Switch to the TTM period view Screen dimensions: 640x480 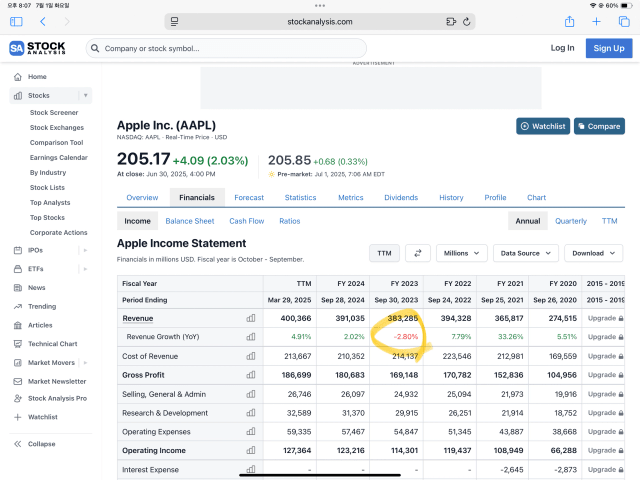pyautogui.click(x=609, y=221)
